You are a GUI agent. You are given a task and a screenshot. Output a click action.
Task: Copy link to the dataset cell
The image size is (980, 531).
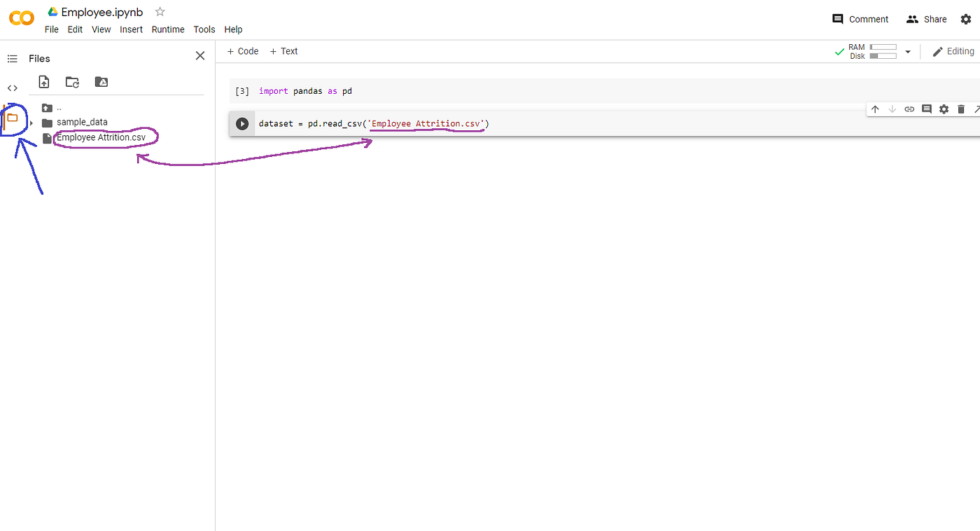tap(909, 109)
